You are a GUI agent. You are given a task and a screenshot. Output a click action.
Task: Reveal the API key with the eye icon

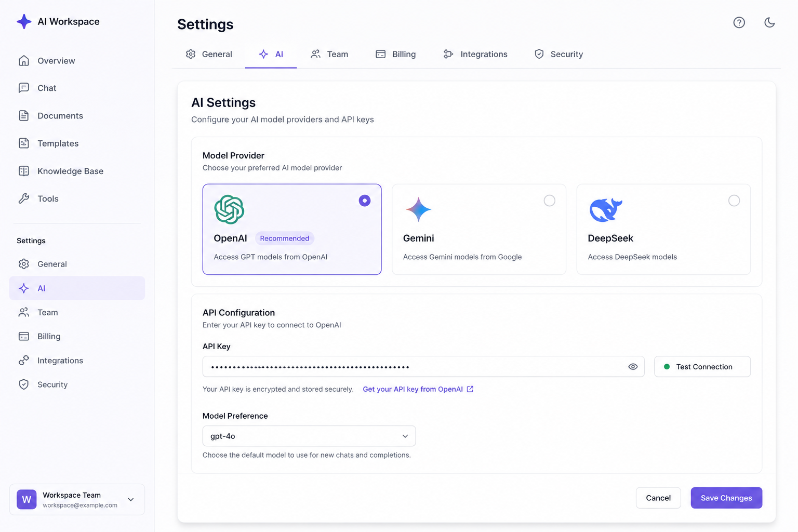pos(633,367)
